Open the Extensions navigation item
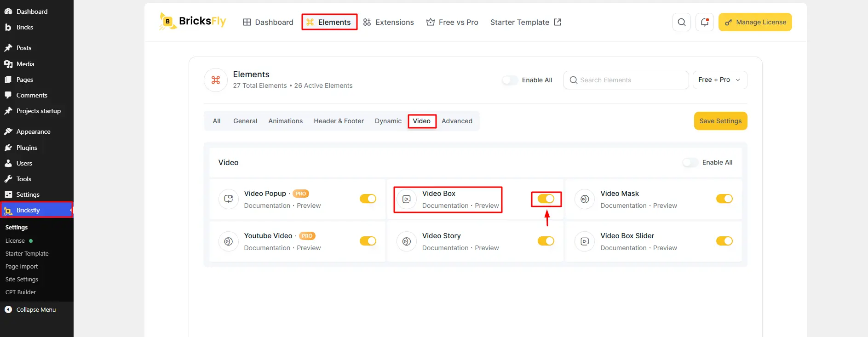The height and width of the screenshot is (337, 868). [389, 22]
